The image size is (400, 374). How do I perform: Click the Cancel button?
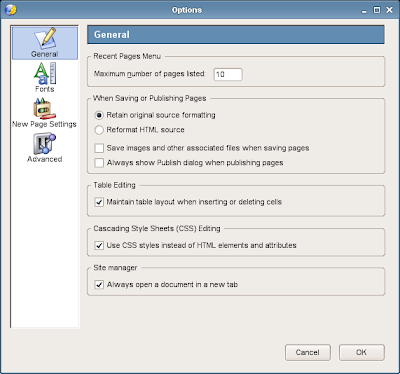308,352
